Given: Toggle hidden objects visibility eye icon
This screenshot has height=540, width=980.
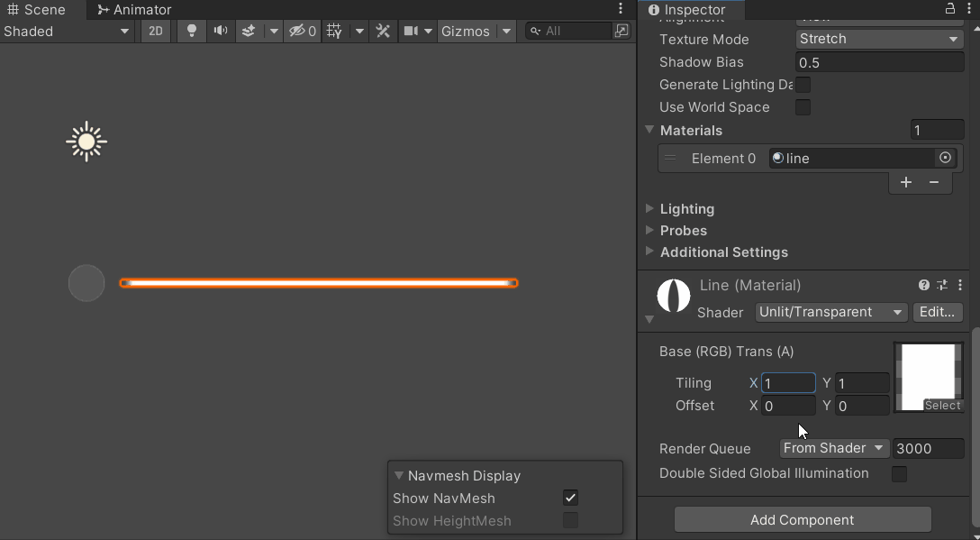Looking at the screenshot, I should 302,32.
